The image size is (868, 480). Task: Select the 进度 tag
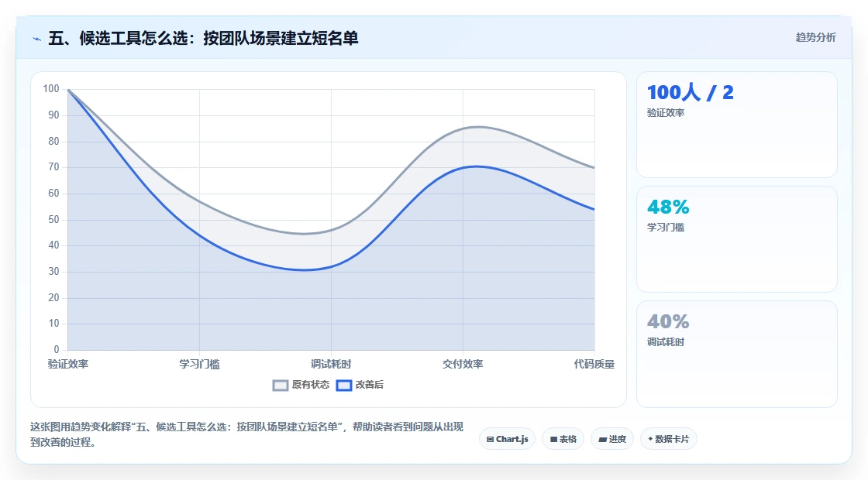612,439
